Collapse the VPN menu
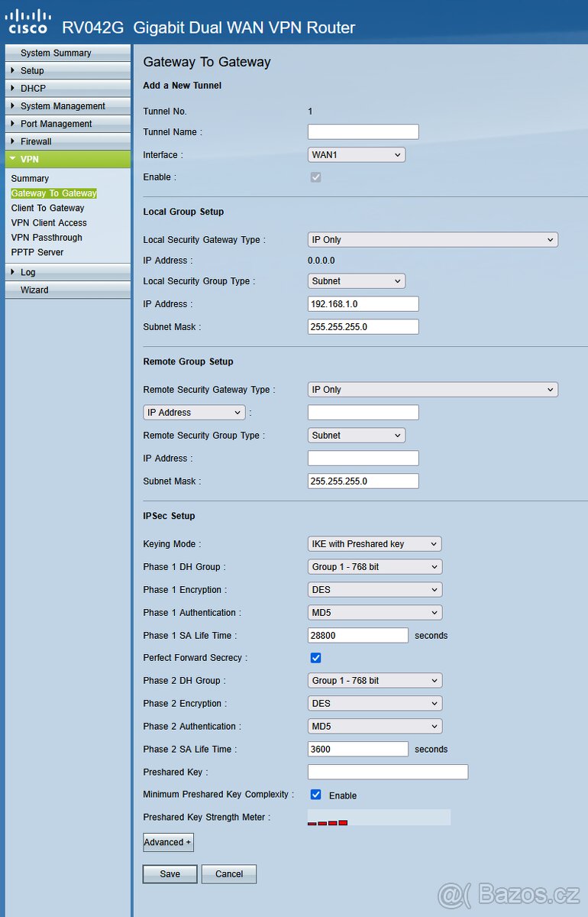Screen dimensions: 588x917 (68, 159)
